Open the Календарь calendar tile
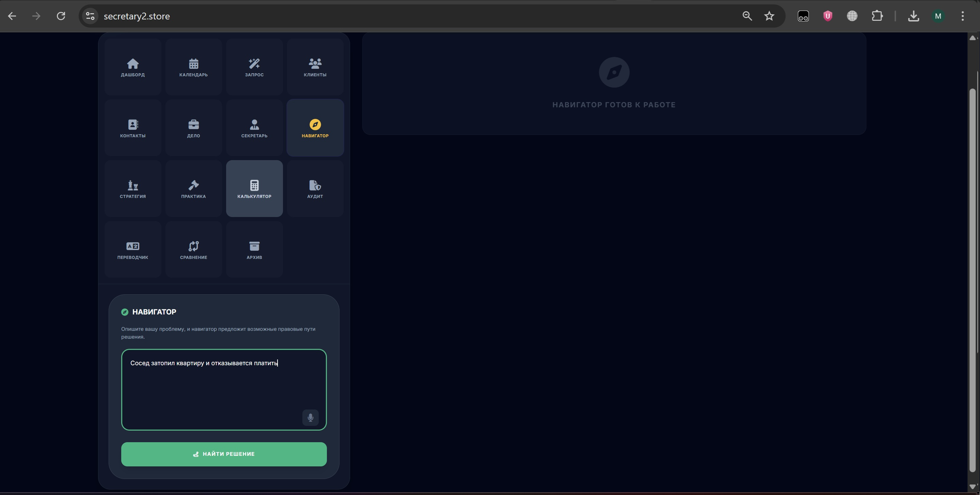Image resolution: width=980 pixels, height=495 pixels. (193, 67)
